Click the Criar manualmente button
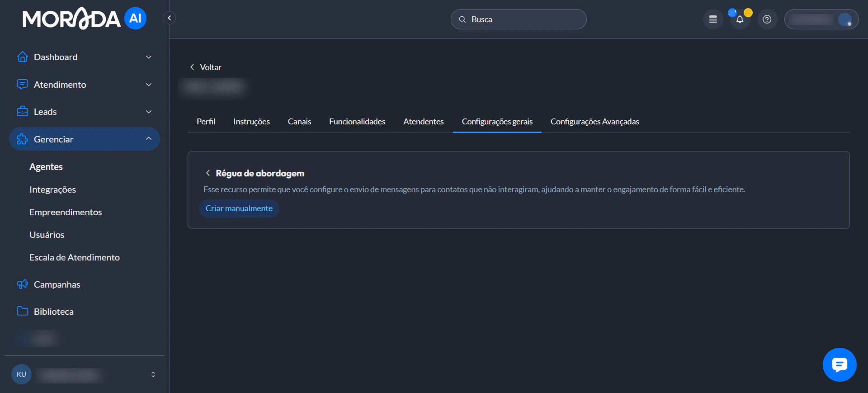868x393 pixels. point(239,208)
